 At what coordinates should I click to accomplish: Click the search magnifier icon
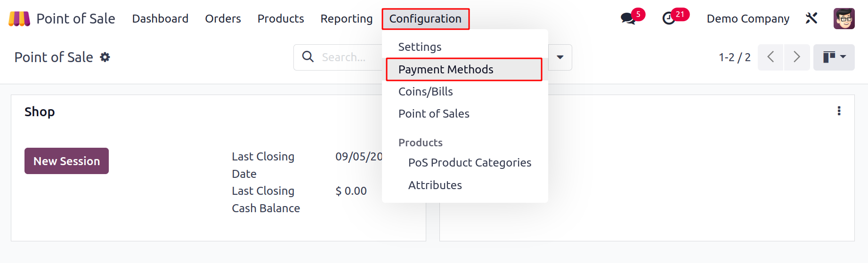(x=308, y=57)
